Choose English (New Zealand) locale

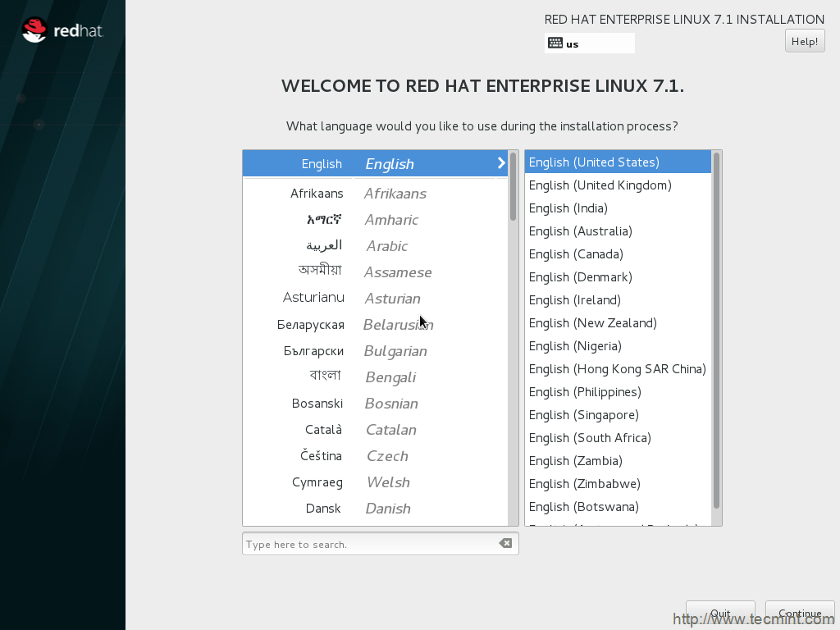point(619,323)
